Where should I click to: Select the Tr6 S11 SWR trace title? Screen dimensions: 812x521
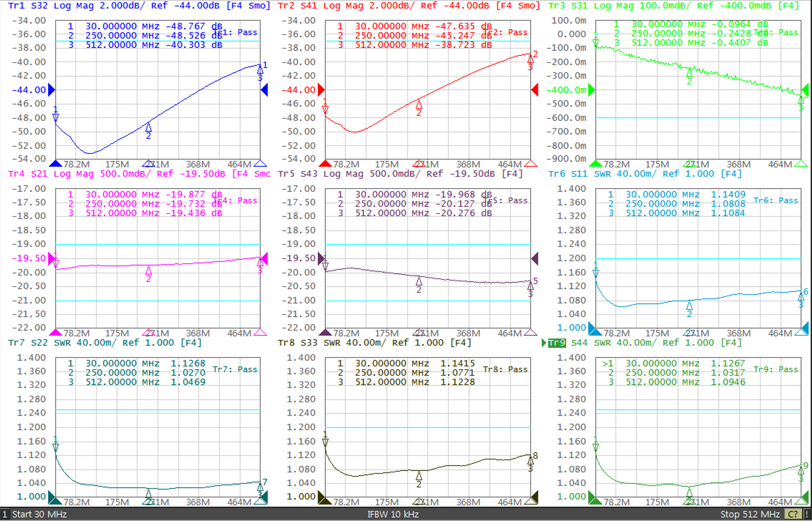(645, 174)
